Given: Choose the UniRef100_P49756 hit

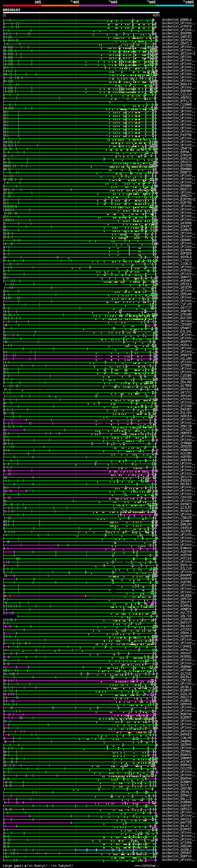Looking at the screenshot, I should click(x=177, y=135).
